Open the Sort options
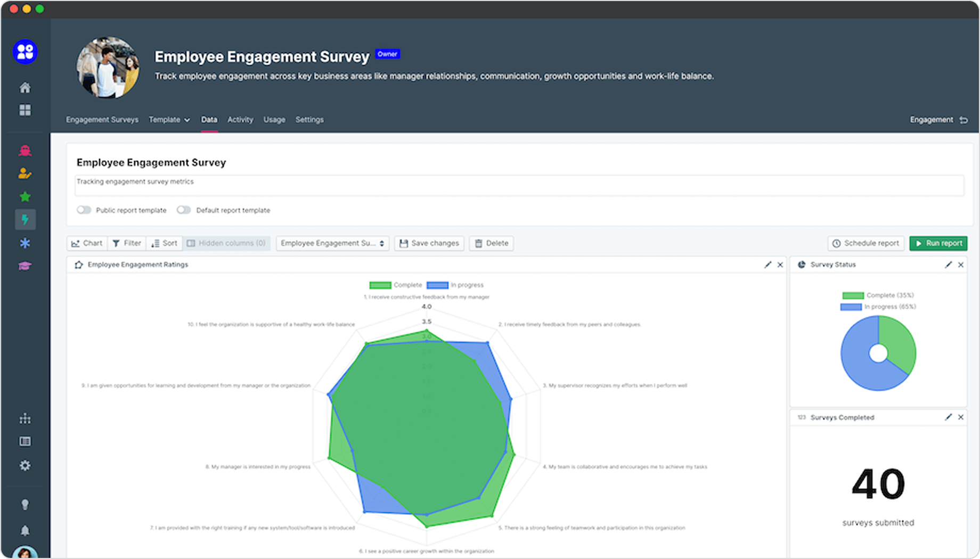The height and width of the screenshot is (559, 980). [x=164, y=243]
